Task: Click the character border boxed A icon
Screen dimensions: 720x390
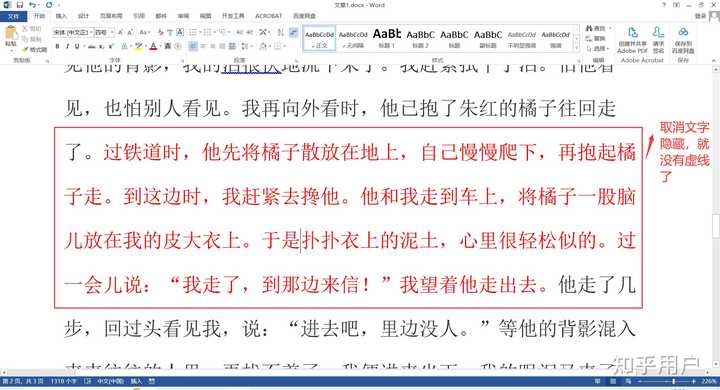Action: [x=180, y=32]
